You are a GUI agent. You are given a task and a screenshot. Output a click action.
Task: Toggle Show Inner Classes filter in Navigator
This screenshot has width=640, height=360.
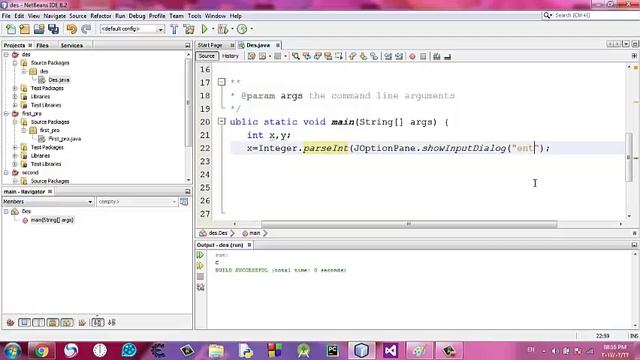(x=67, y=322)
